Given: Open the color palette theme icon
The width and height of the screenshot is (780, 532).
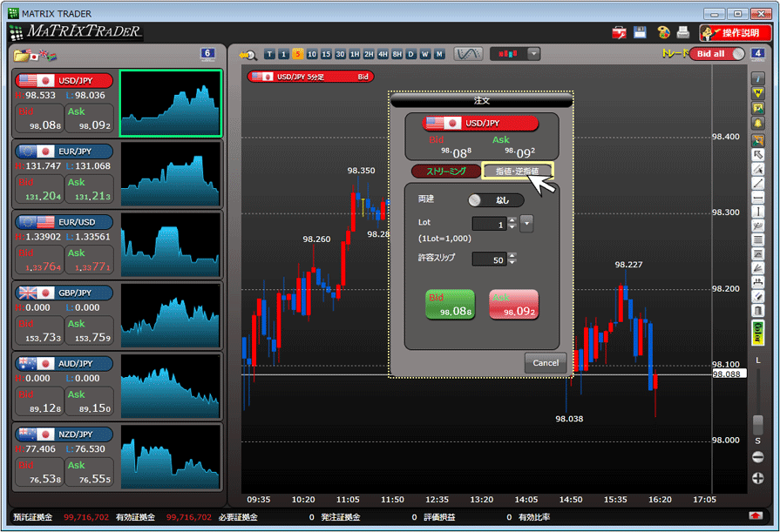Looking at the screenshot, I should click(663, 33).
